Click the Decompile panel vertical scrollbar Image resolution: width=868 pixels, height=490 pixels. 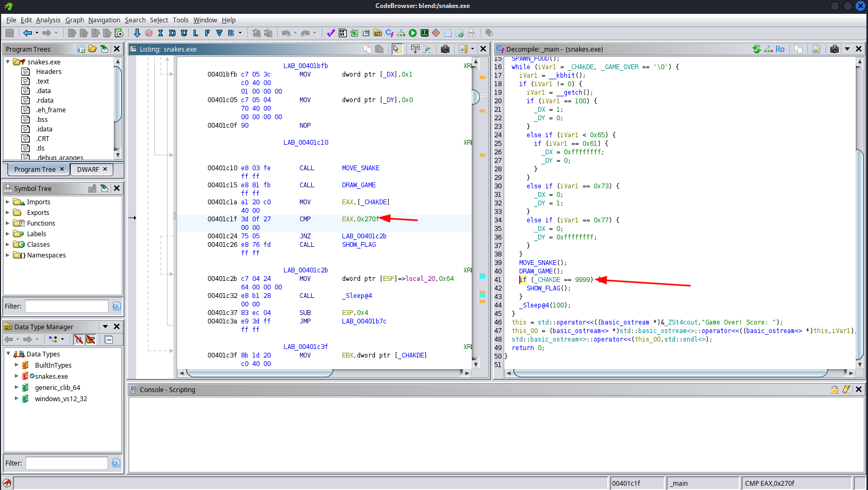coord(859,255)
